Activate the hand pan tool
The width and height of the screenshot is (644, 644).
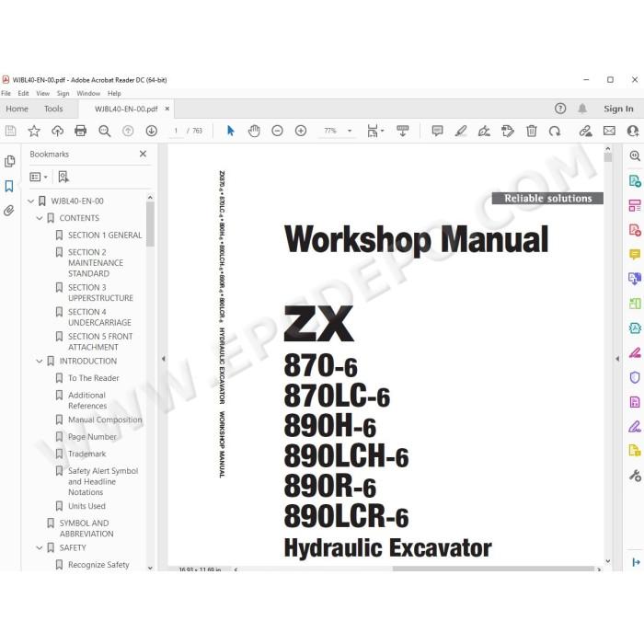click(x=254, y=131)
